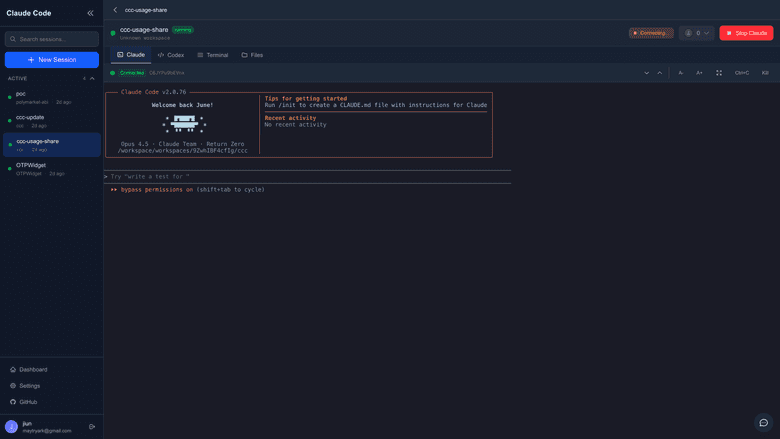The height and width of the screenshot is (439, 780).
Task: Collapse the sidebar with the double-chevron icon
Action: [90, 13]
